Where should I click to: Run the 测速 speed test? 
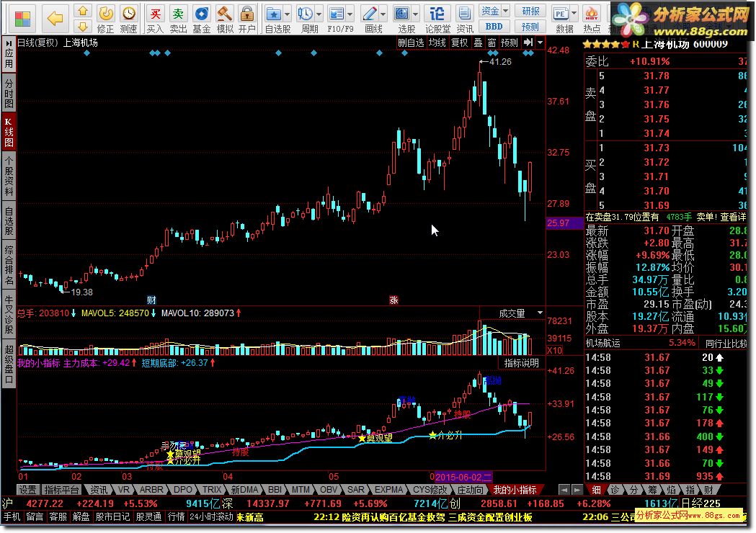pyautogui.click(x=128, y=19)
